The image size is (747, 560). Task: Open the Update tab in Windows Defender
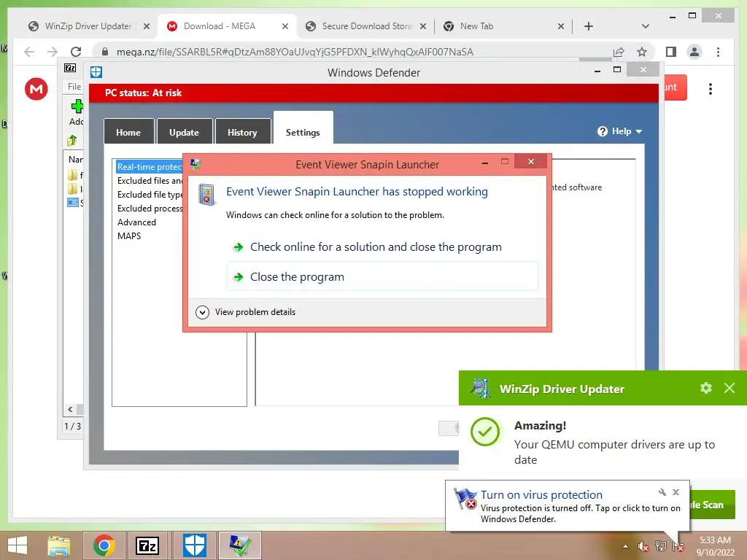184,132
